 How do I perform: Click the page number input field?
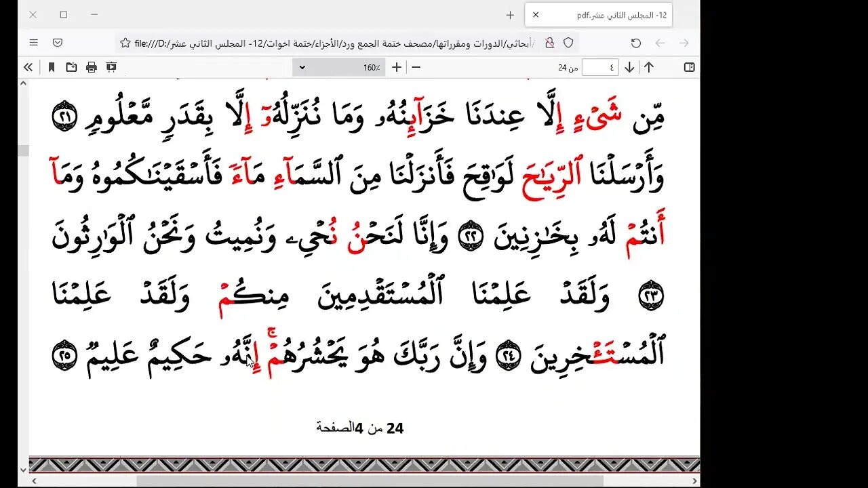(599, 67)
